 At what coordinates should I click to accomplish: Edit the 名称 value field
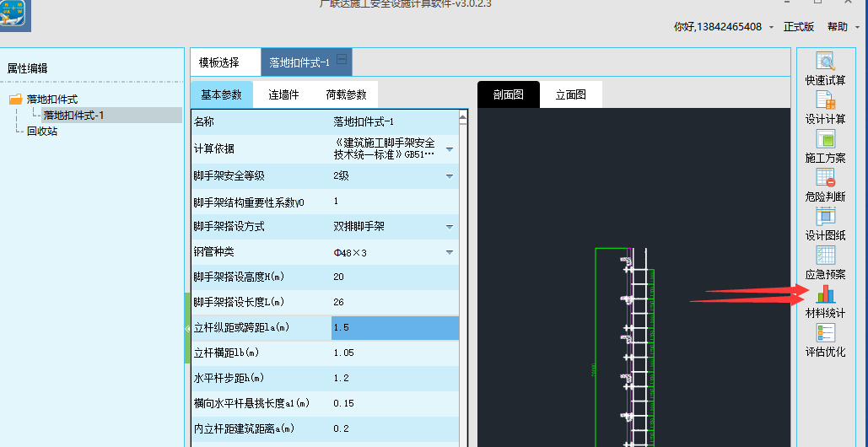pos(395,121)
